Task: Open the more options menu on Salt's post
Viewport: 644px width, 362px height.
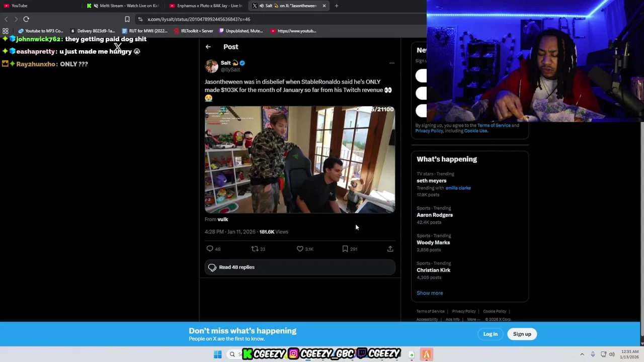Action: click(392, 63)
